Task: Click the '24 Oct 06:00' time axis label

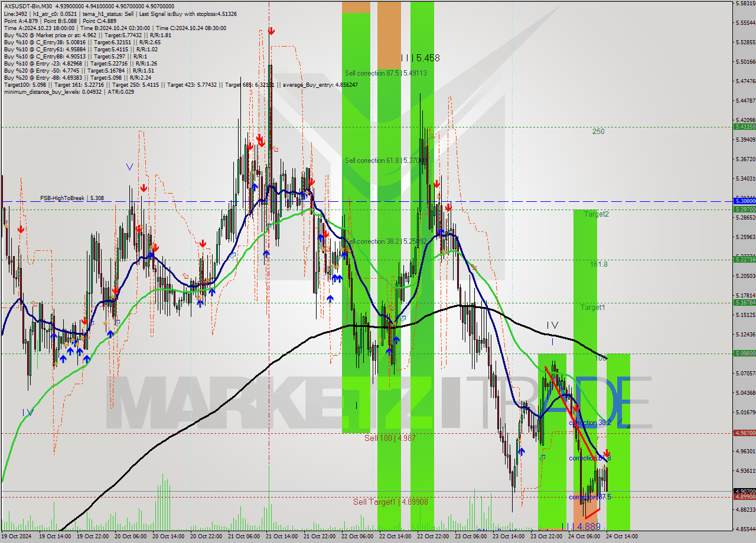Action: (584, 537)
